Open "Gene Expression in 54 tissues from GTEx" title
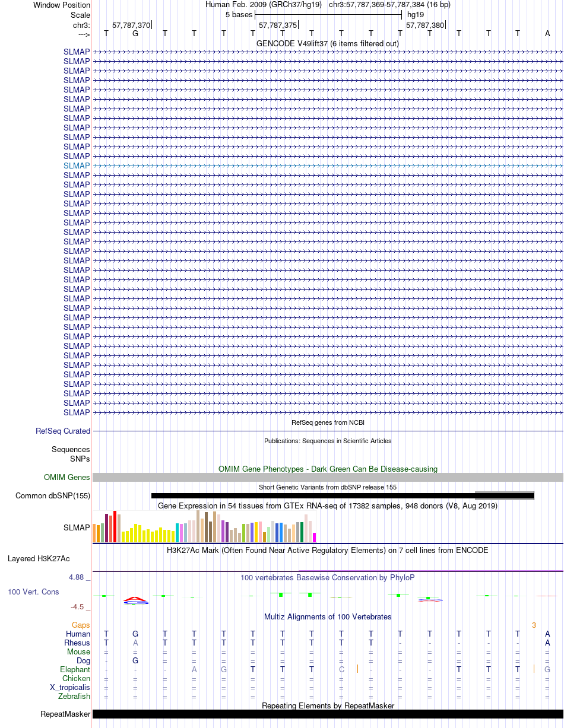Image resolution: width=564 pixels, height=728 pixels. pyautogui.click(x=328, y=506)
